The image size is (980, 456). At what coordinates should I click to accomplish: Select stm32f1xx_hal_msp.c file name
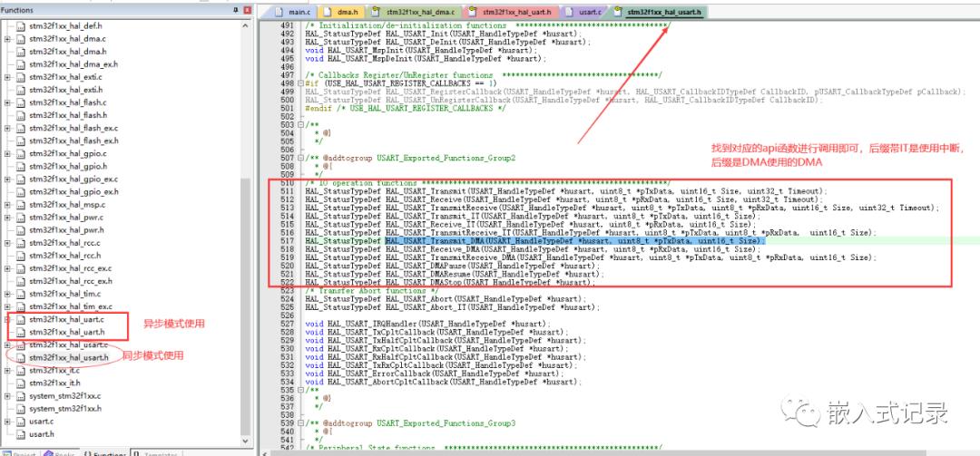(x=66, y=204)
